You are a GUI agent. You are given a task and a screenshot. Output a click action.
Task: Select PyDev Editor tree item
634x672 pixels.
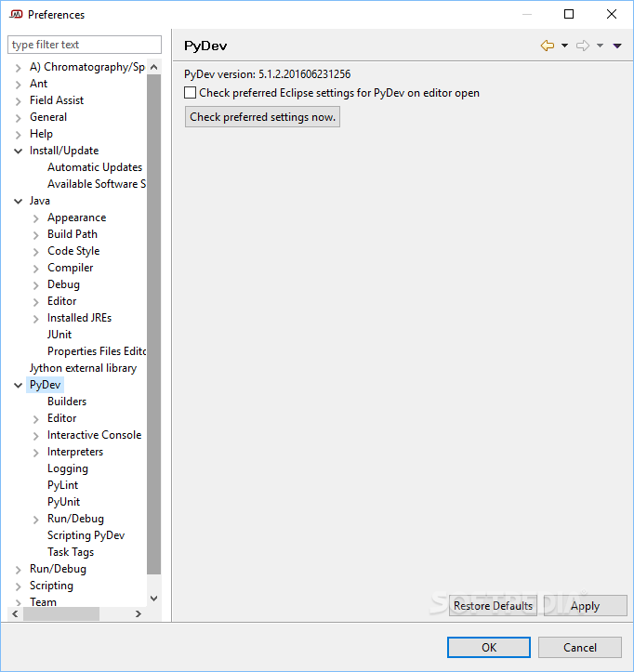[61, 418]
